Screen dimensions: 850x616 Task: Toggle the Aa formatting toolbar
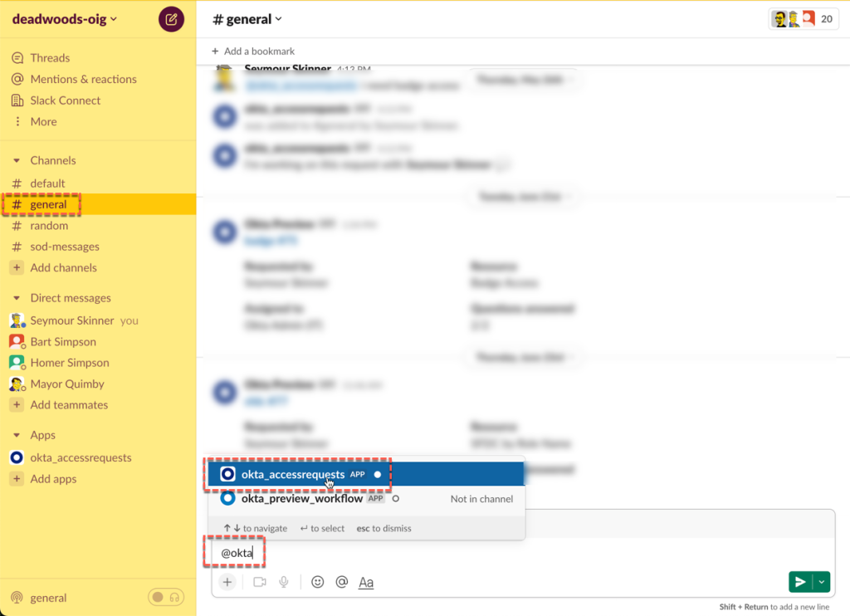[366, 583]
